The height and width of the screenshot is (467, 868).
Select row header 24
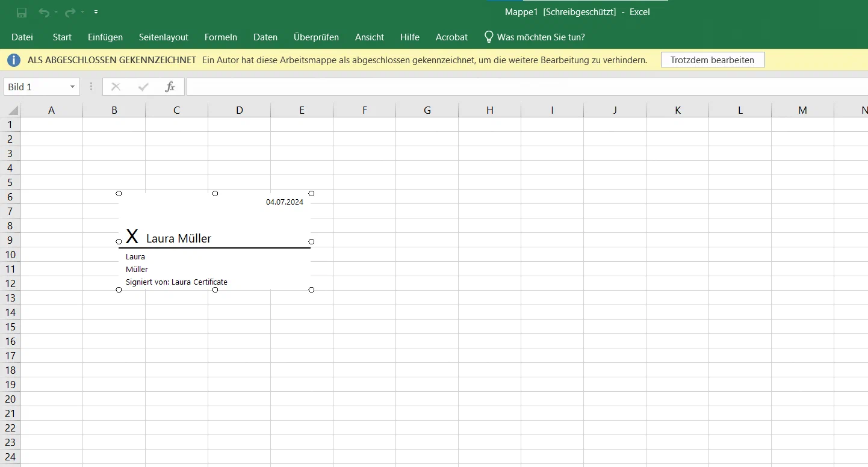click(x=10, y=457)
